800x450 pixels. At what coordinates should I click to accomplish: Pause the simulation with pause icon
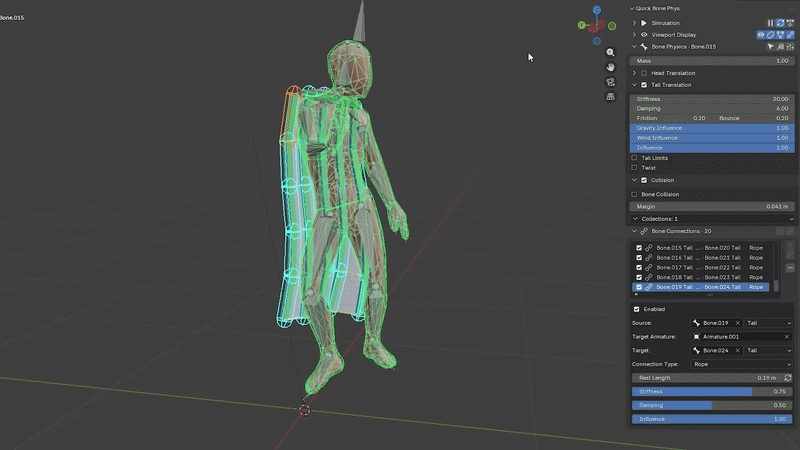770,23
